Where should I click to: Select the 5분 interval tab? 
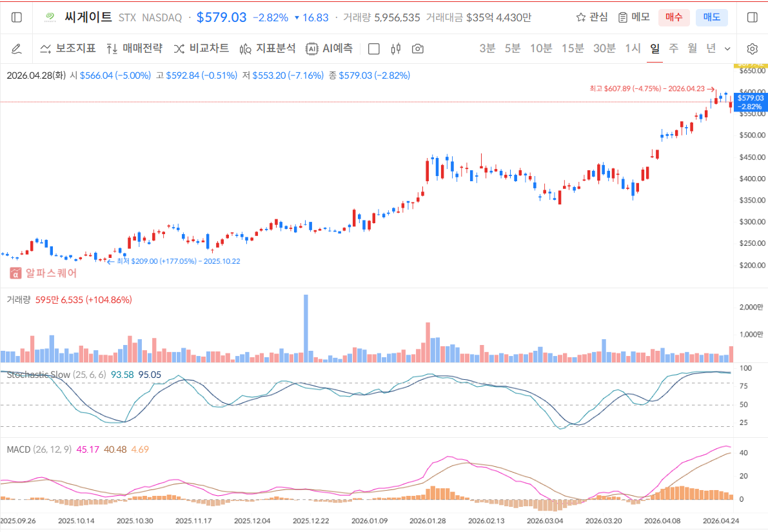513,48
